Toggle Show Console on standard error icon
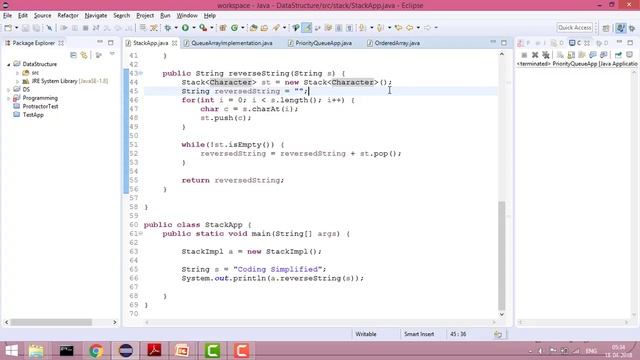This screenshot has height=360, width=640. coord(604,55)
